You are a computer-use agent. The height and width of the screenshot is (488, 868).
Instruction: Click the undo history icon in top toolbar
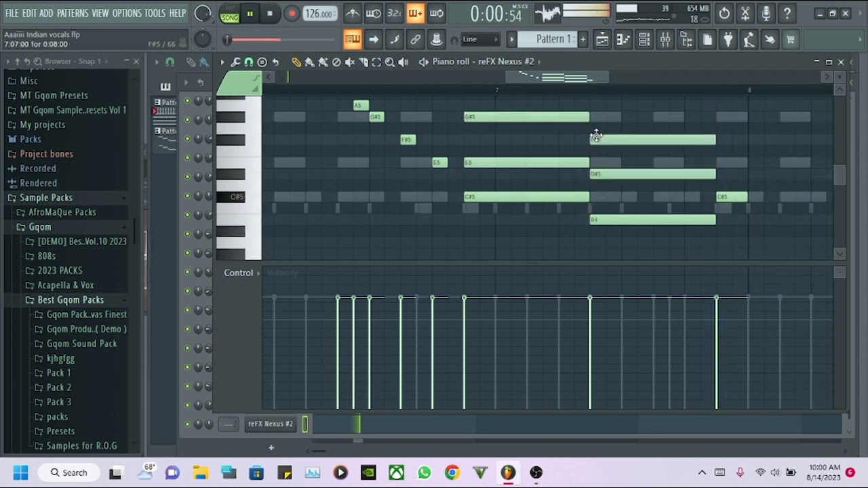[x=724, y=13]
